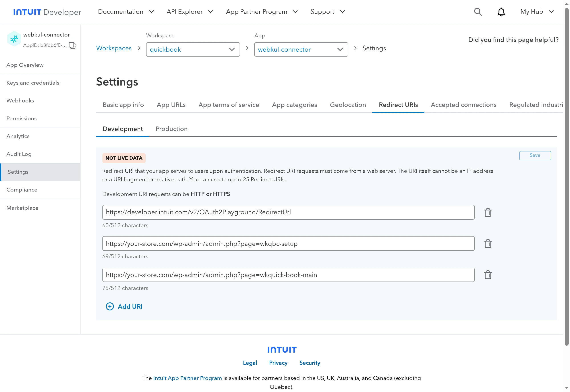Click the Save button
The height and width of the screenshot is (392, 570).
[535, 155]
